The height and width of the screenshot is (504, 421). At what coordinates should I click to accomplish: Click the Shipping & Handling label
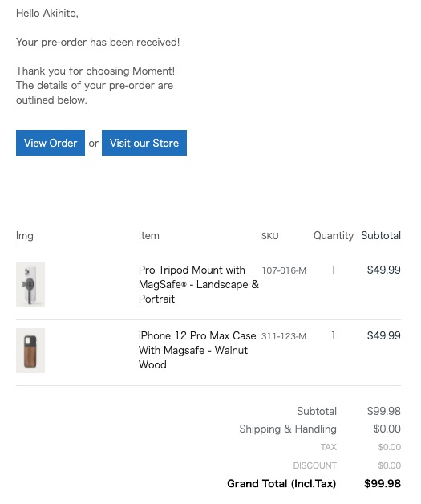tap(288, 429)
